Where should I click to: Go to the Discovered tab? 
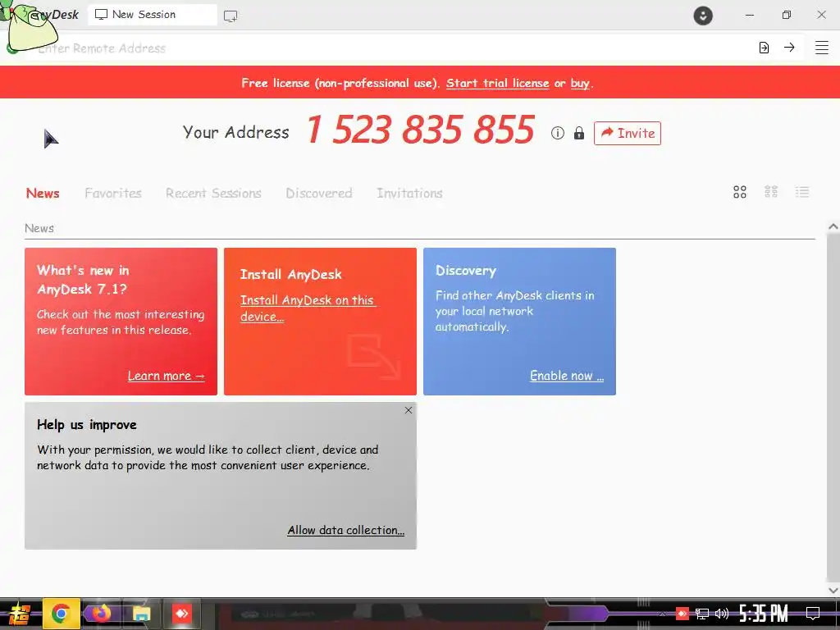(x=319, y=194)
